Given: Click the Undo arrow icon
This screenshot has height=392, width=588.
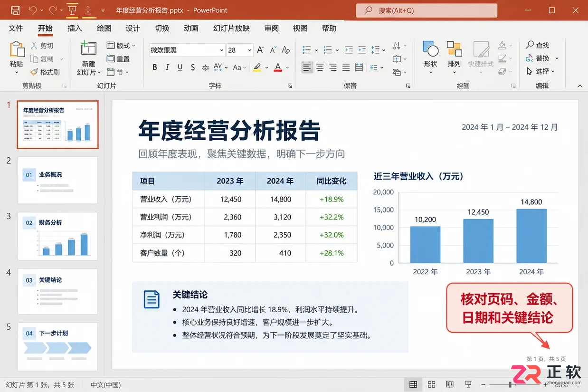Looking at the screenshot, I should click(32, 10).
